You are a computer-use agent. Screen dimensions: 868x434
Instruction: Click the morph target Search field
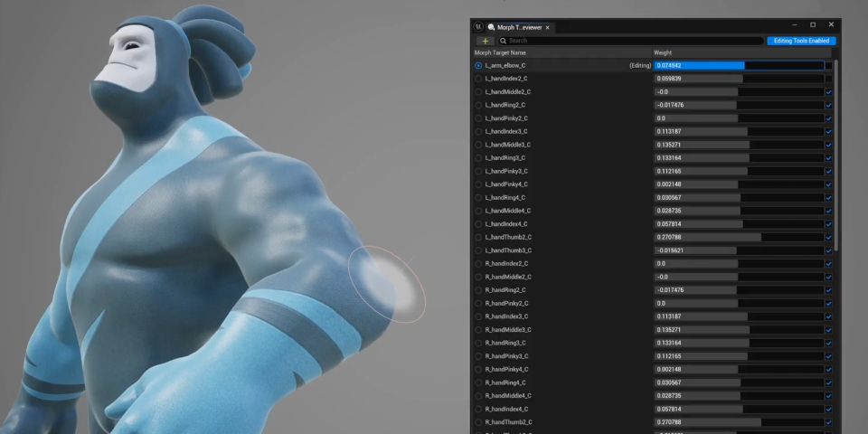[633, 41]
